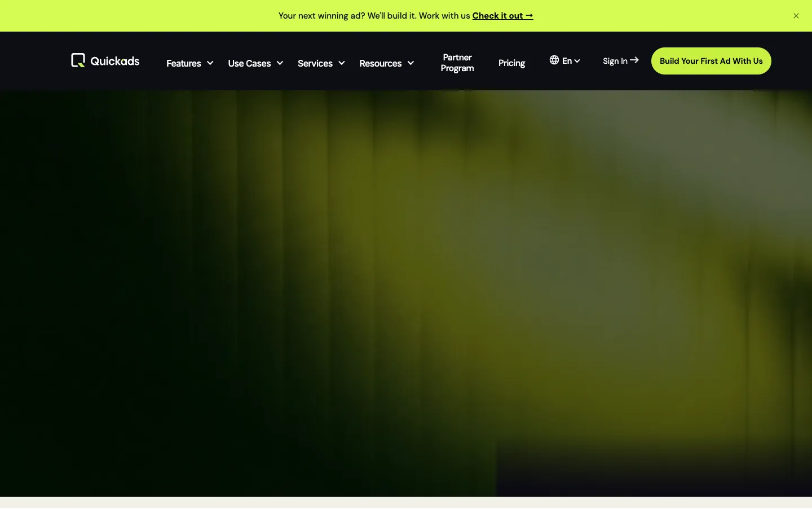This screenshot has height=508, width=812.
Task: Expand the Features chevron arrow
Action: click(x=210, y=63)
